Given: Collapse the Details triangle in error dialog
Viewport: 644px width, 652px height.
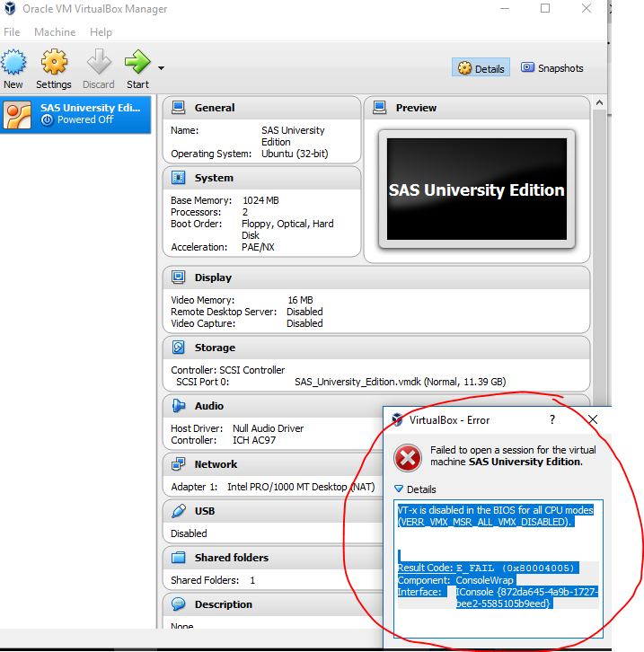Looking at the screenshot, I should click(398, 489).
